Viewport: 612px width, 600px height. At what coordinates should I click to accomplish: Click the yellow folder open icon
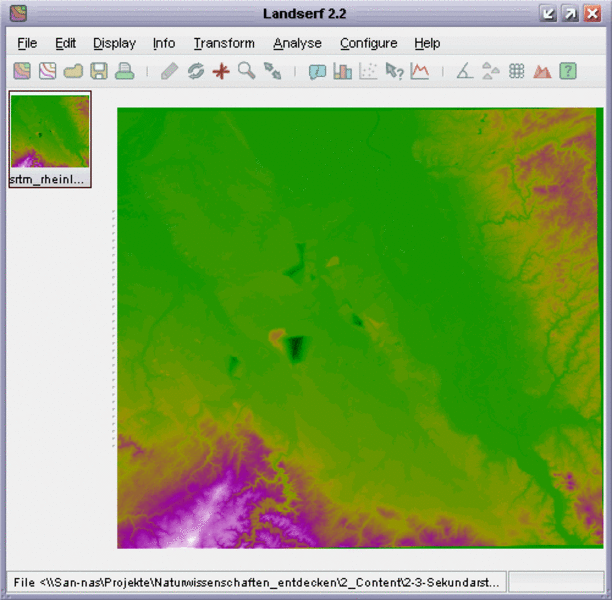click(73, 71)
